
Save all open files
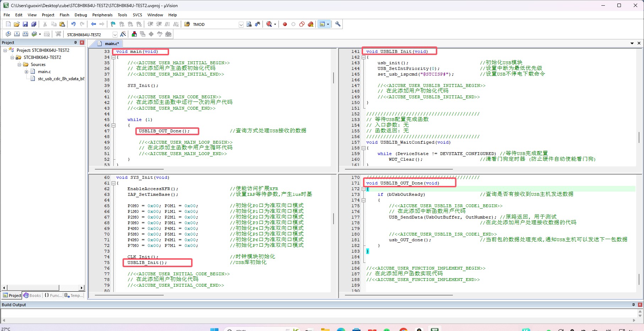click(34, 24)
